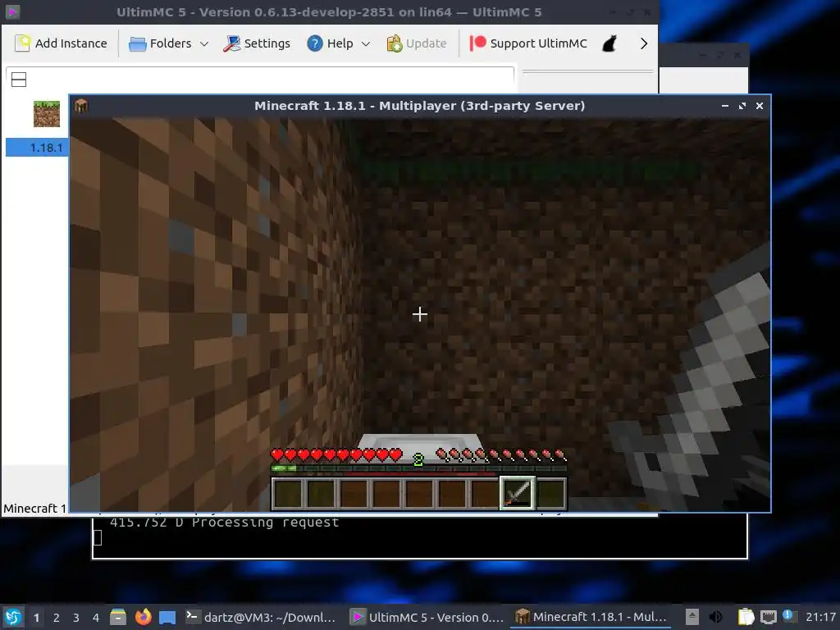Click Support UltimMC Patreon button
This screenshot has width=840, height=630.
point(528,43)
